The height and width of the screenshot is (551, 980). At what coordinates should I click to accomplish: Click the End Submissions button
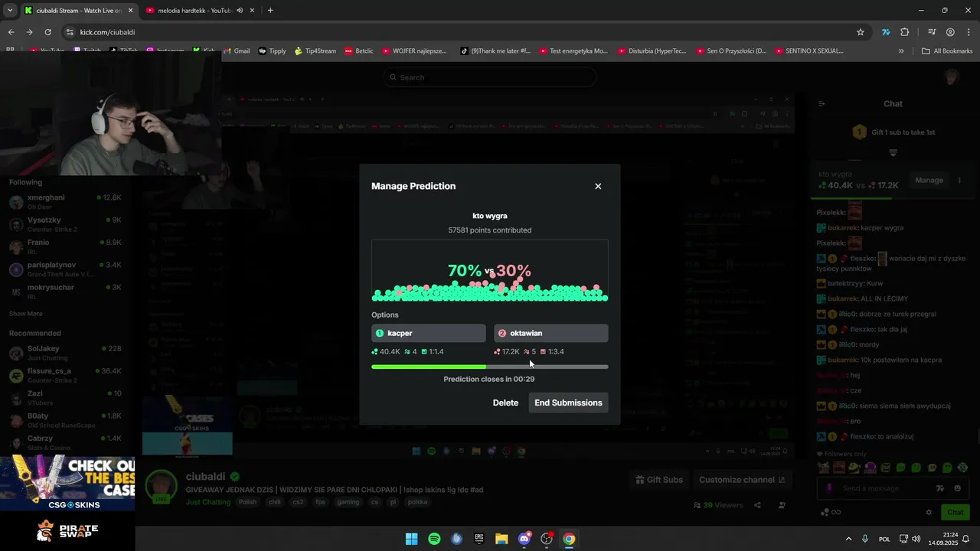click(x=568, y=403)
